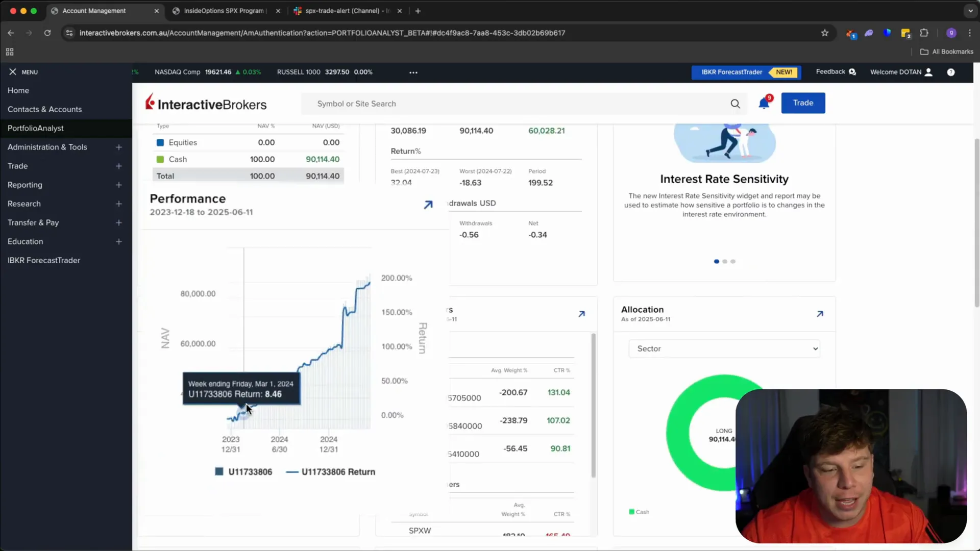Open the Welcome DOTAN user profile icon

tap(929, 72)
